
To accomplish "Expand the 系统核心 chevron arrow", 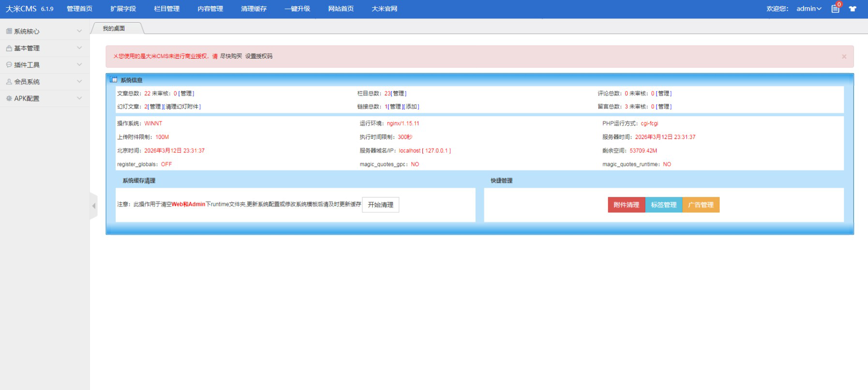I will click(x=79, y=31).
